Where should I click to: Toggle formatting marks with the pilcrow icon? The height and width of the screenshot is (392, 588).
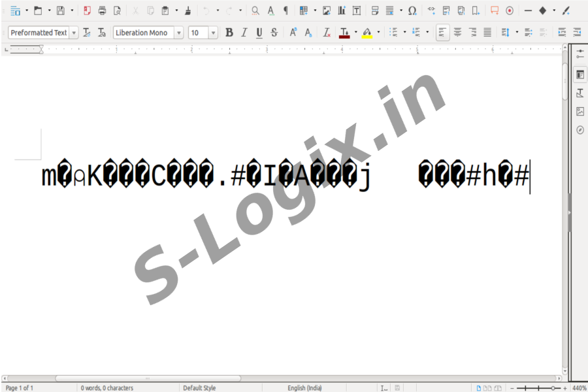[286, 10]
